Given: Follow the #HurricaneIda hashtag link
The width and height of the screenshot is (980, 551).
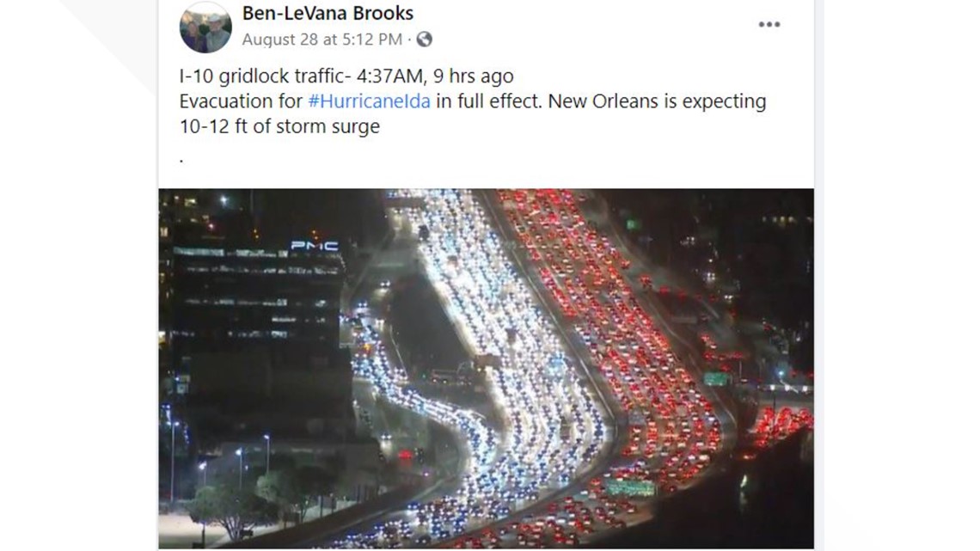Looking at the screenshot, I should [370, 101].
